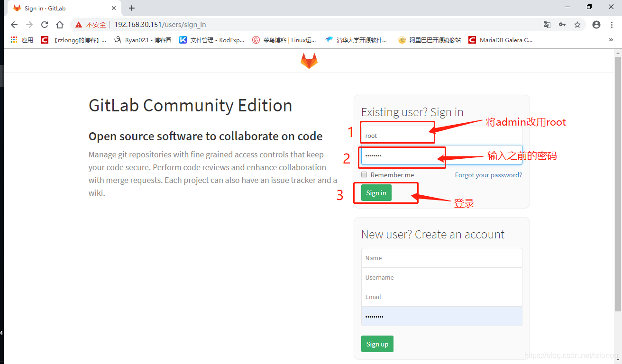Click the scrollbar down arrow
622x364 pixels.
(618, 360)
